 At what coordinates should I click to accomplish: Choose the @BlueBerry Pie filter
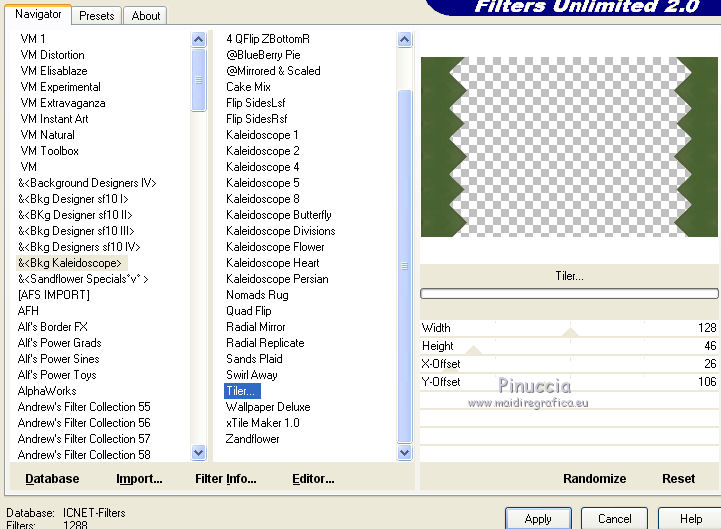point(263,55)
